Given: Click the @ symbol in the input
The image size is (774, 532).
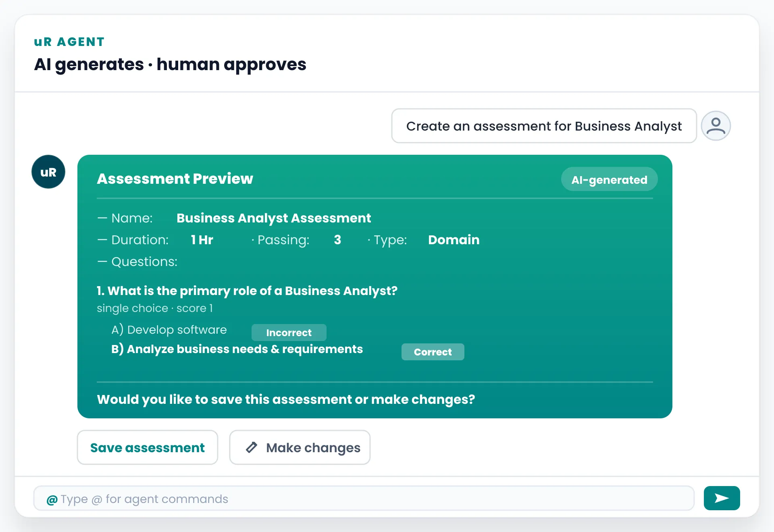Looking at the screenshot, I should tap(52, 500).
